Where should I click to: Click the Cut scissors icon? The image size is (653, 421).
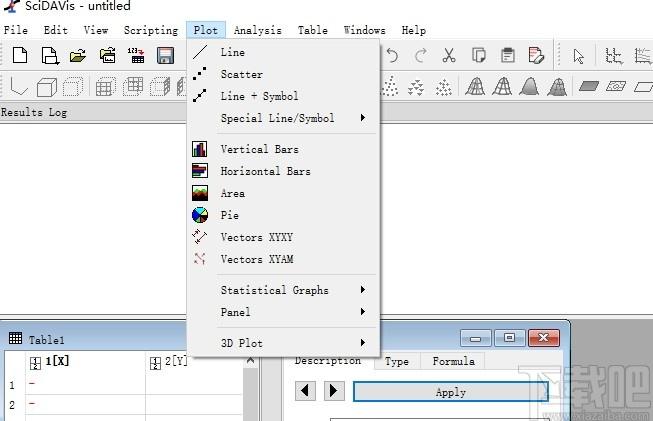pos(449,55)
